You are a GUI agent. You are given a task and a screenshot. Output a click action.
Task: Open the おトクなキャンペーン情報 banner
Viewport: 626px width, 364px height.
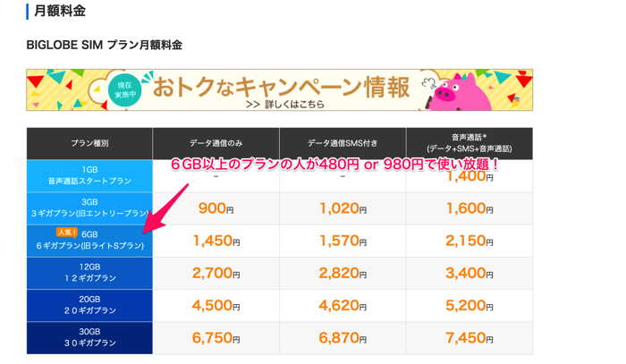pyautogui.click(x=279, y=89)
